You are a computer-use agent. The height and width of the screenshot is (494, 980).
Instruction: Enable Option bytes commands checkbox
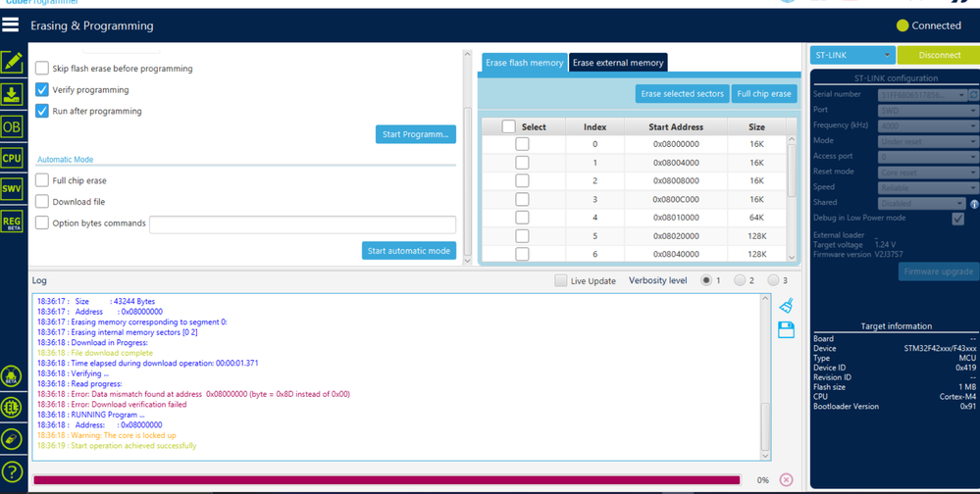point(42,222)
